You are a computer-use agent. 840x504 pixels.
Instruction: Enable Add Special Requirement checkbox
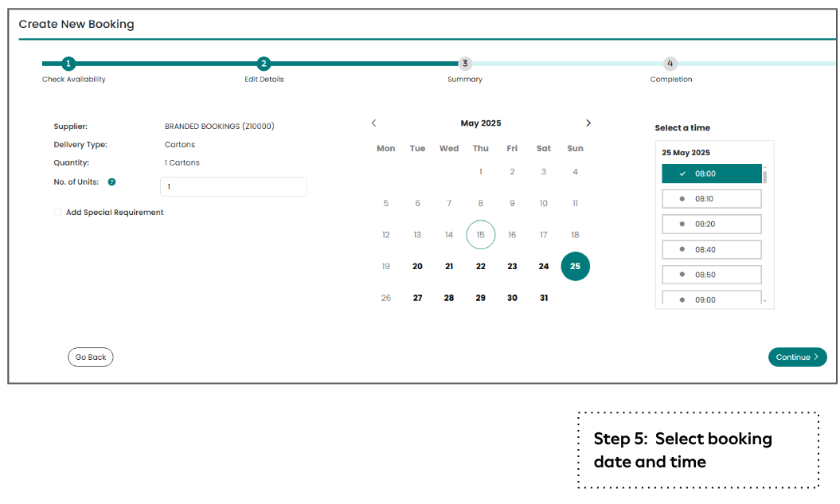point(57,213)
